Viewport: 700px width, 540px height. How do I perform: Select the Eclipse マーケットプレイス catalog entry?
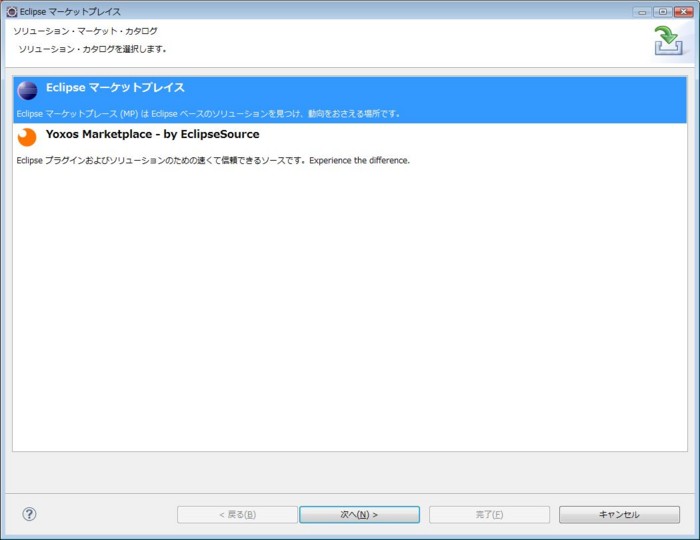[x=350, y=100]
